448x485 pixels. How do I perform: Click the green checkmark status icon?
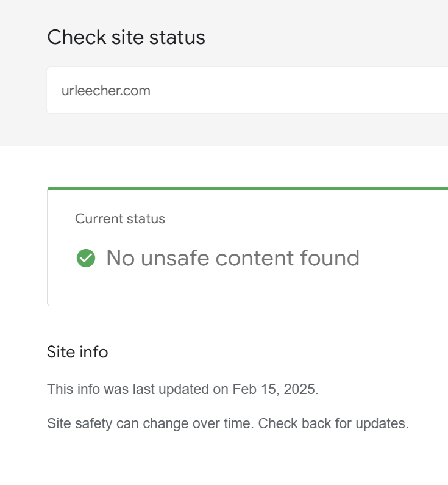[86, 258]
